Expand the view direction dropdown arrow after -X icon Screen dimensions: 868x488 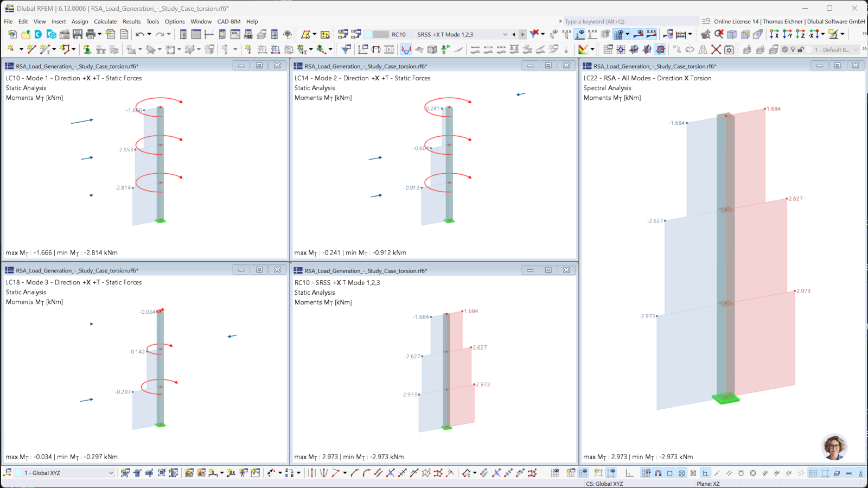pyautogui.click(x=823, y=34)
